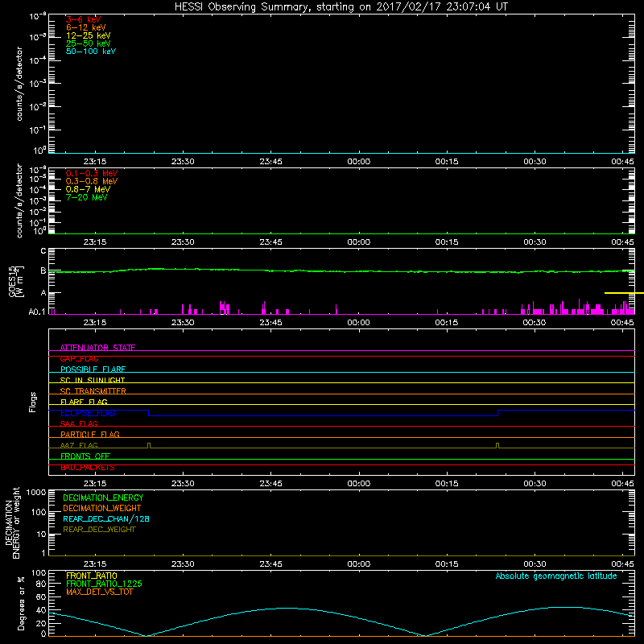The height and width of the screenshot is (644, 644).
Task: Click the DECIMATION_ENERGY legend label
Action: tap(103, 497)
